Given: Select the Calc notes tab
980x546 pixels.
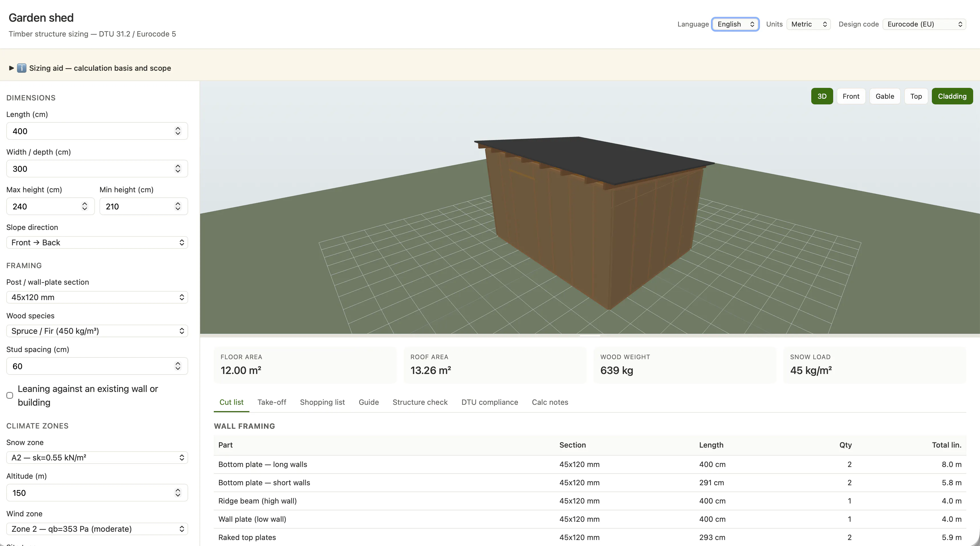Looking at the screenshot, I should click(x=550, y=402).
